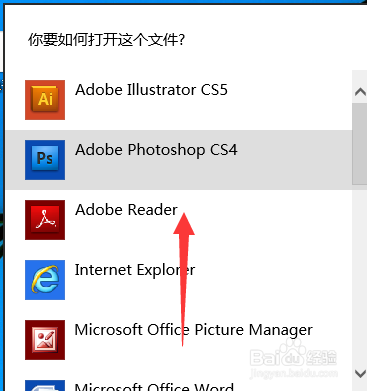The image size is (367, 391).
Task: Click the scrollbar down arrow
Action: 360,373
